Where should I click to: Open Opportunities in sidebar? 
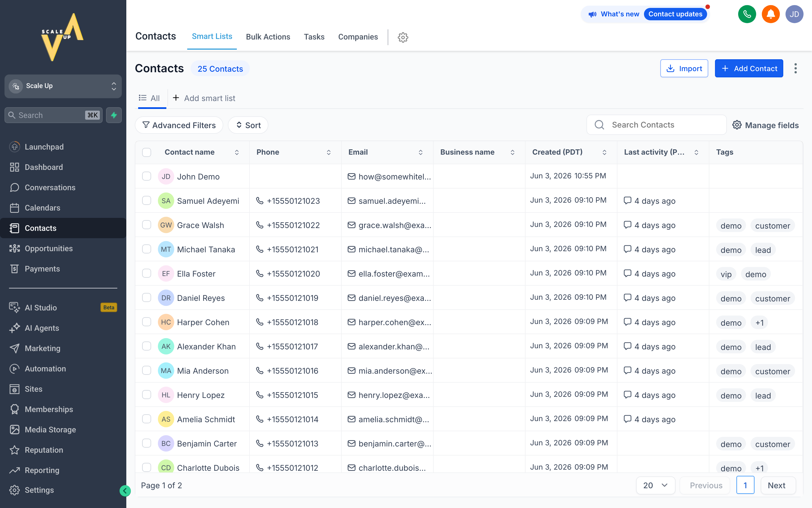coord(63,248)
